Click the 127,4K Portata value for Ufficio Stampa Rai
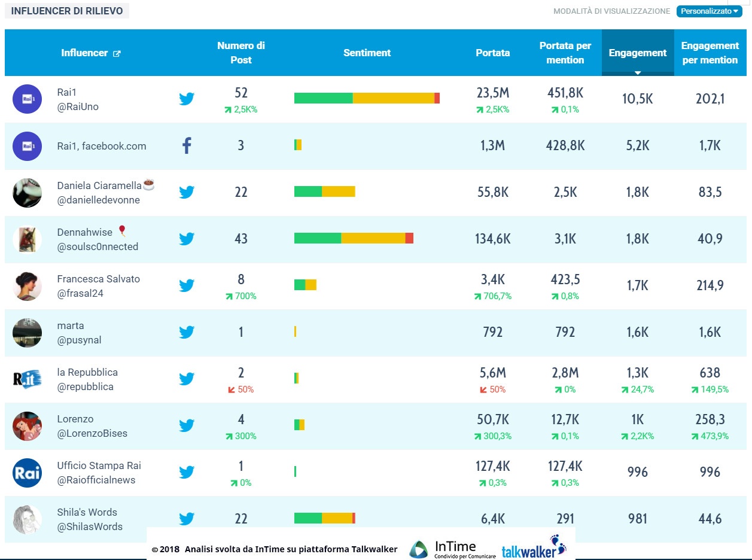 coord(493,466)
